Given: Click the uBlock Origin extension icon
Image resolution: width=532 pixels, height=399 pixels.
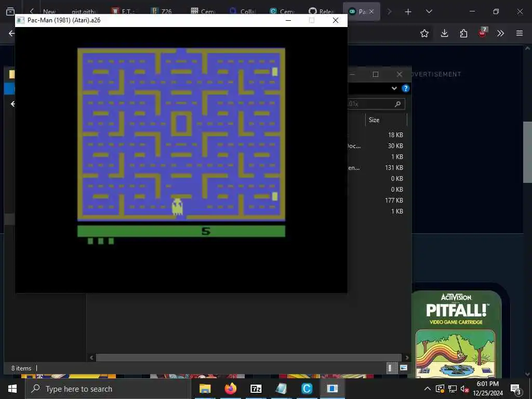Looking at the screenshot, I should pos(483,33).
